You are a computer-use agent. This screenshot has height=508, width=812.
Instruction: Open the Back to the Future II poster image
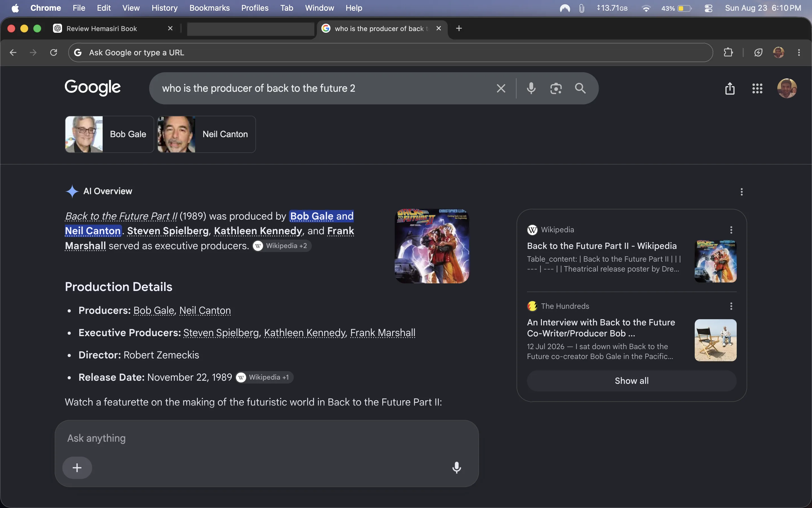coord(432,246)
